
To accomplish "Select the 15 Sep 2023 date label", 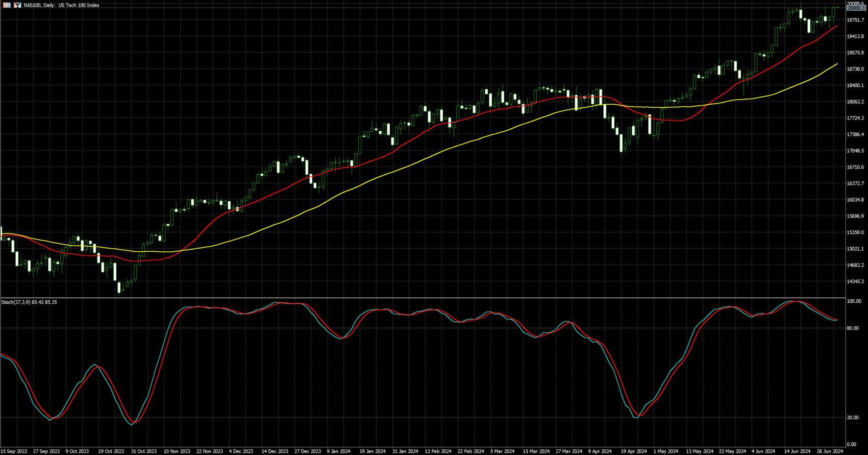I will point(14,451).
